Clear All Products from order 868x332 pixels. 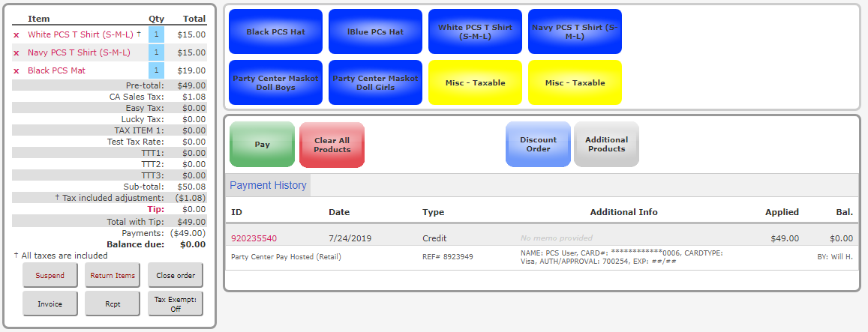point(332,145)
